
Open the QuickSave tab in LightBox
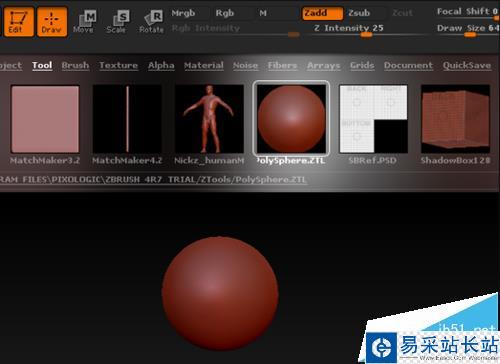[x=467, y=65]
